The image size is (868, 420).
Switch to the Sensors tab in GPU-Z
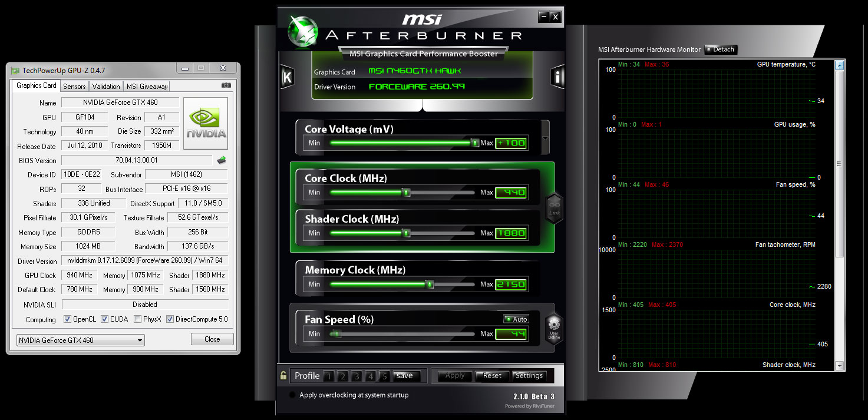(74, 87)
